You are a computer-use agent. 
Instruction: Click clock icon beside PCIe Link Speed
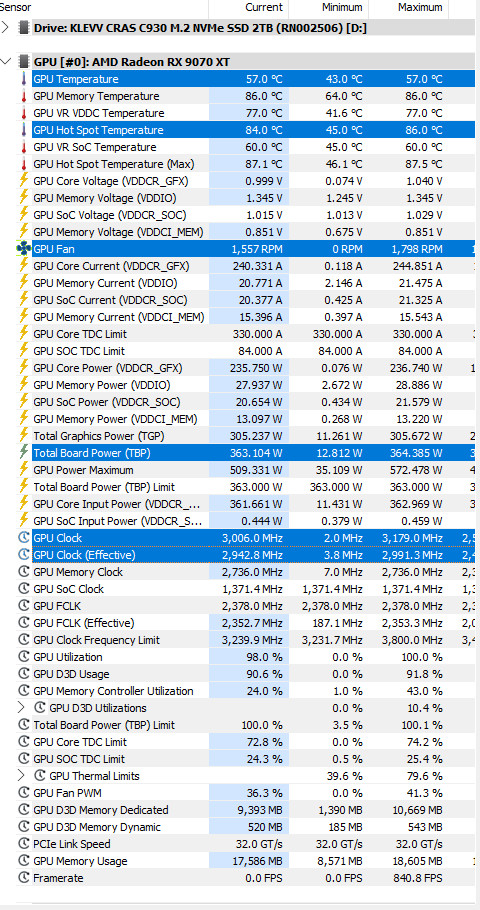(x=24, y=844)
